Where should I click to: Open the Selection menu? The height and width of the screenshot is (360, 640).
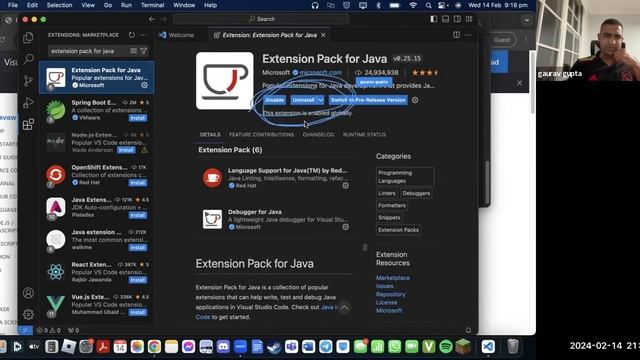tap(59, 5)
